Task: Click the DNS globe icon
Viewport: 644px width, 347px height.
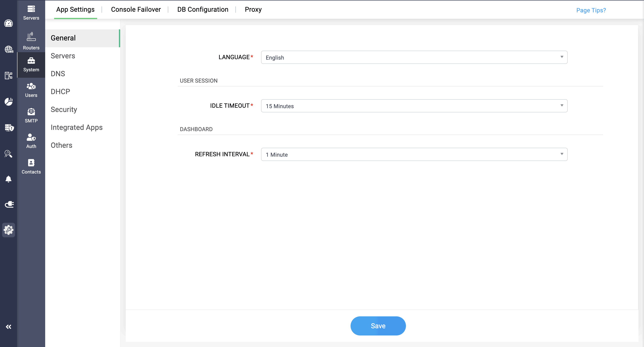Action: [9, 49]
